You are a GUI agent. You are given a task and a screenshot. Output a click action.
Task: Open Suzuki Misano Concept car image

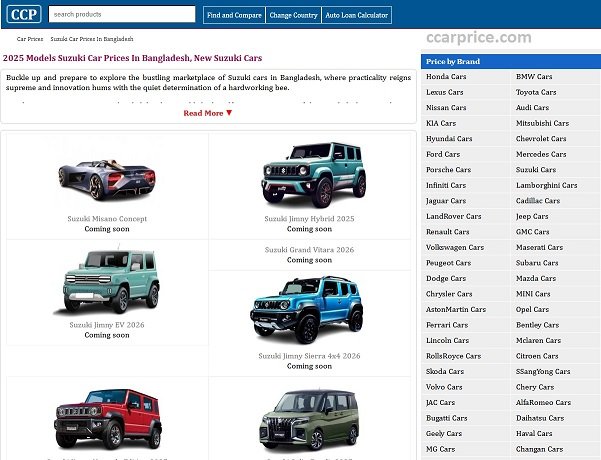[x=107, y=179]
